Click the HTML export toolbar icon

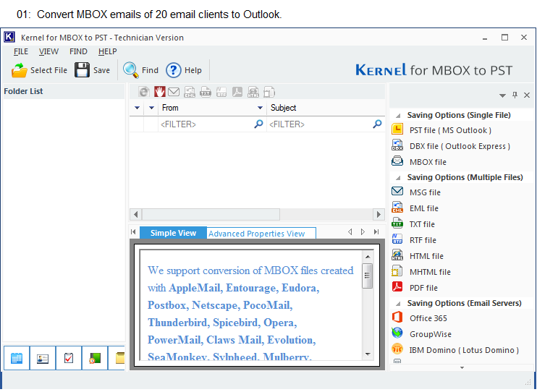(x=253, y=92)
